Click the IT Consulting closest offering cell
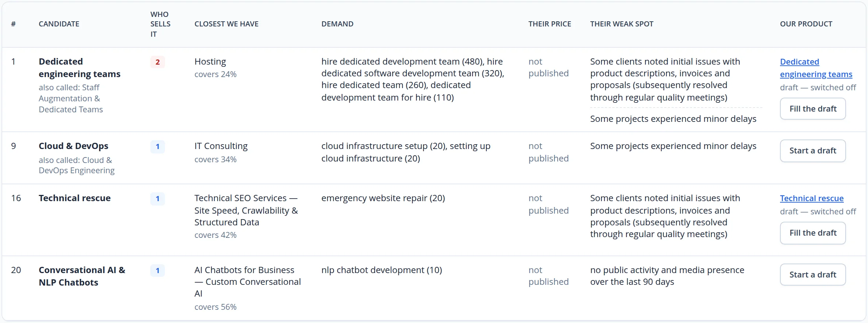The image size is (868, 323). coord(221,146)
